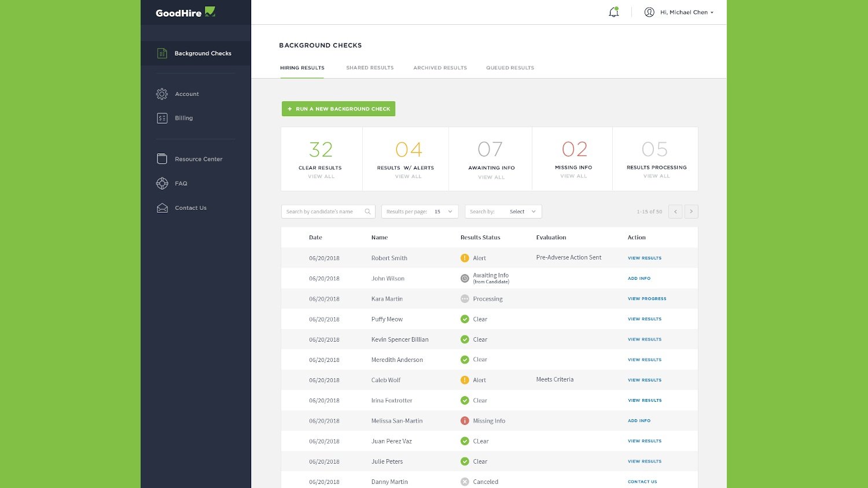Open the Archived Results tab
Screen dimensions: 868x488
440,68
